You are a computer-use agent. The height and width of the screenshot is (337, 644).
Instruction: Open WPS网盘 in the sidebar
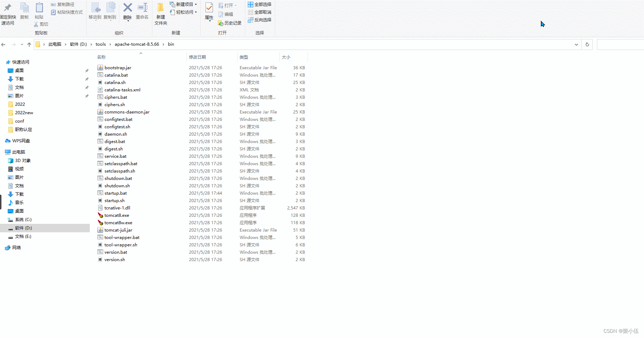(21, 141)
